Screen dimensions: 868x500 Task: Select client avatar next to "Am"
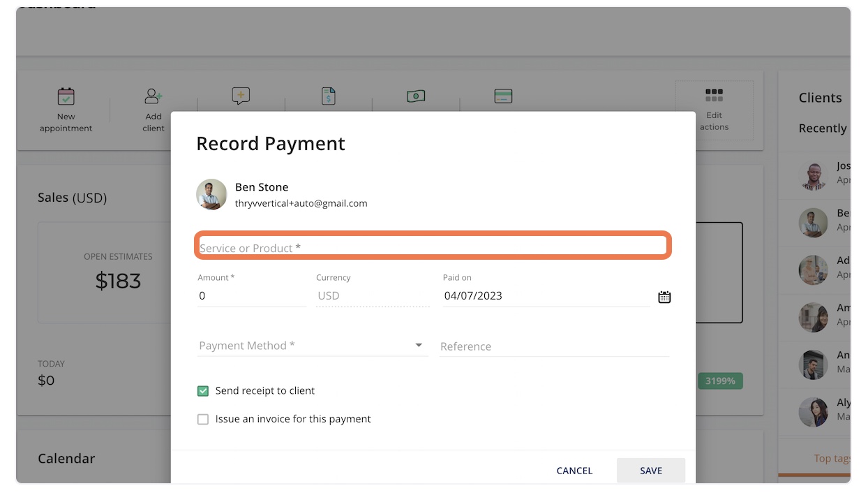pos(813,317)
